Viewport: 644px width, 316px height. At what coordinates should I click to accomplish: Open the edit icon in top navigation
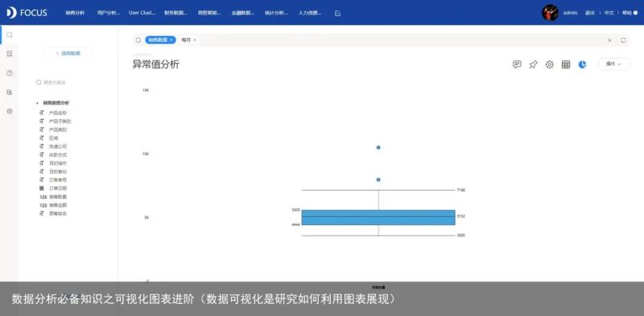point(337,13)
